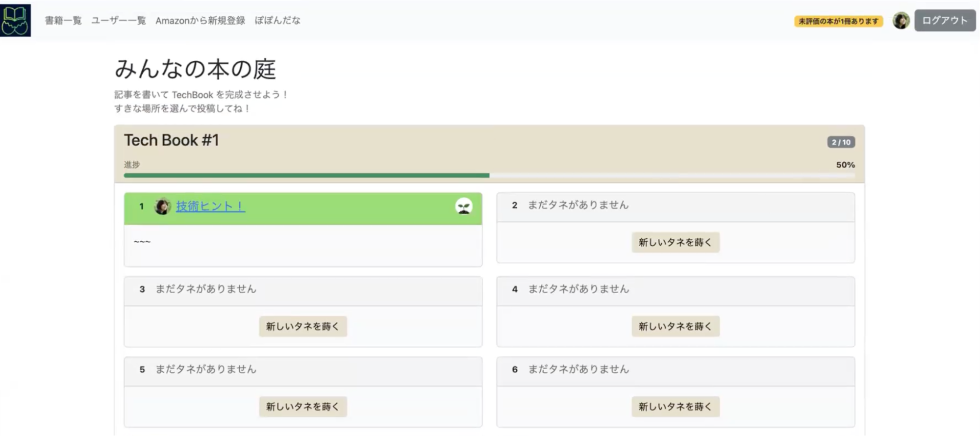This screenshot has height=436, width=980.
Task: Select ぽぽんだな in the navbar
Action: pyautogui.click(x=277, y=21)
